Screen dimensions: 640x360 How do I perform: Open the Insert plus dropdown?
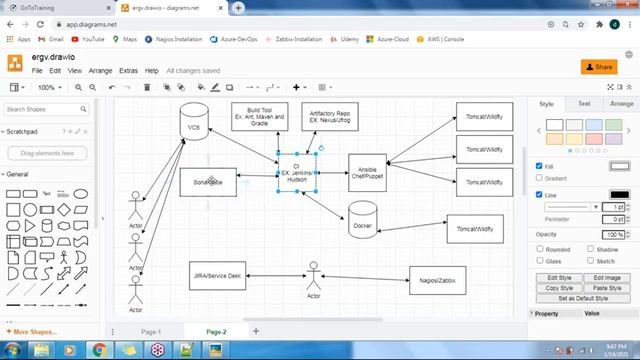(x=300, y=87)
